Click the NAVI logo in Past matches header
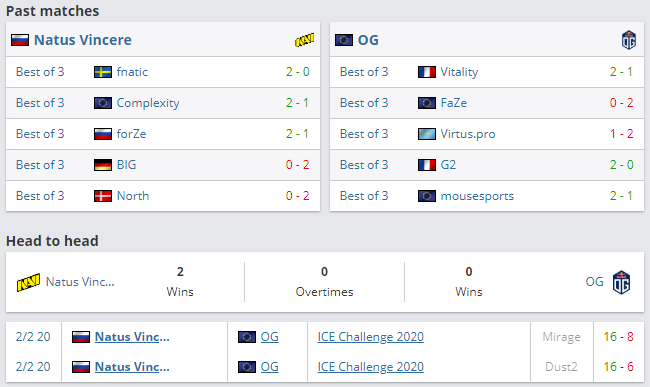Screen dimensions: 650x387 click(304, 40)
